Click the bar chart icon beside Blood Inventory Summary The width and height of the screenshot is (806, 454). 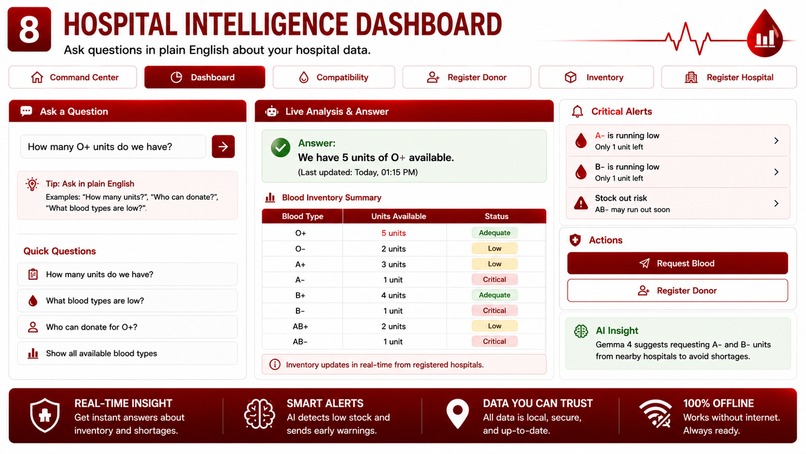click(x=270, y=197)
